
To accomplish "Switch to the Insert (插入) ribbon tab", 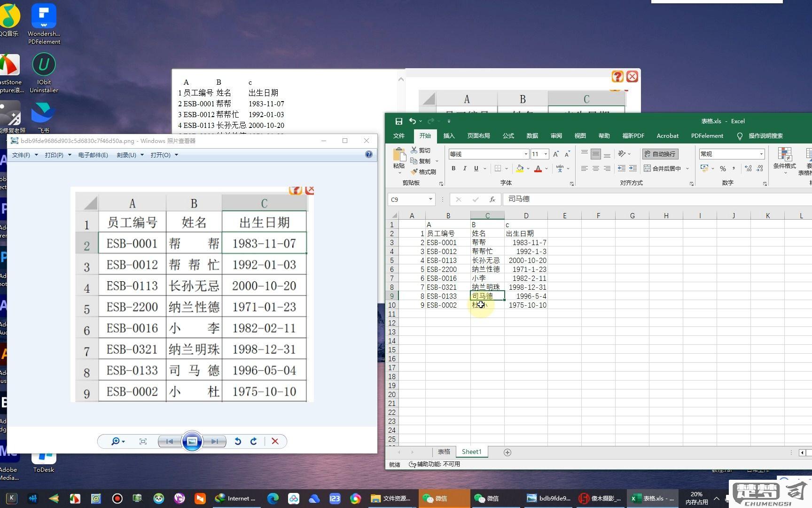I will (449, 135).
